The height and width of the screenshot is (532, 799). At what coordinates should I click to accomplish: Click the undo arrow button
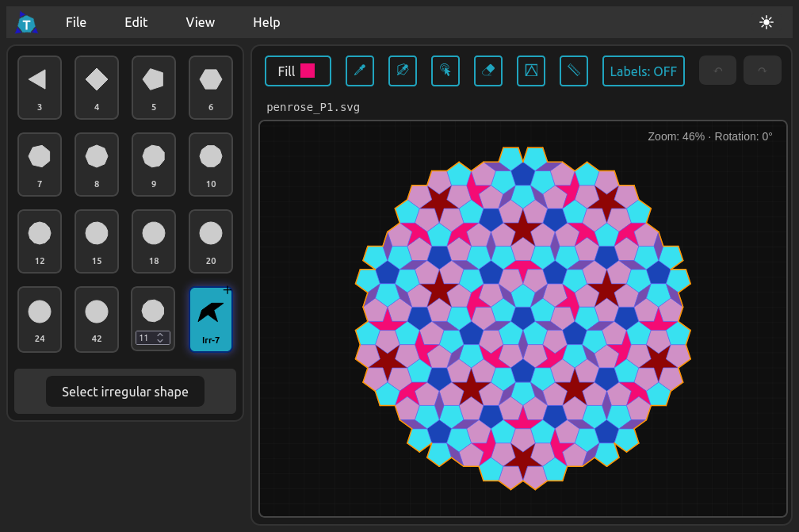(718, 71)
